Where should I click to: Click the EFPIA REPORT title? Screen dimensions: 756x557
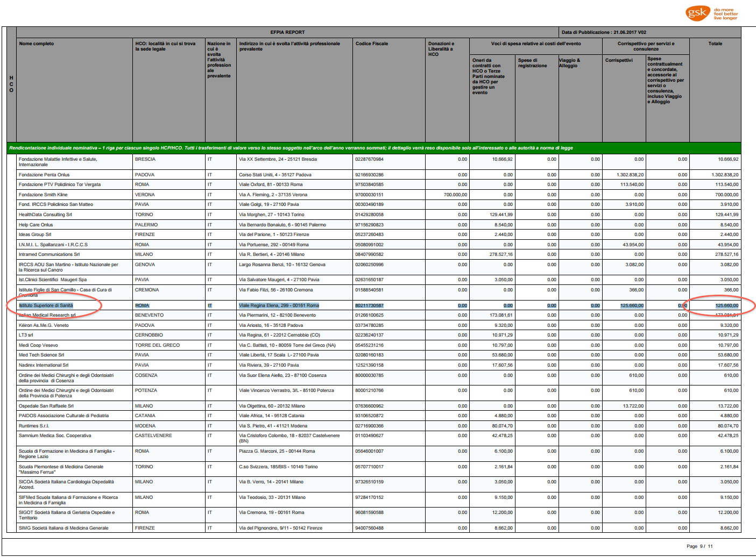coord(287,32)
